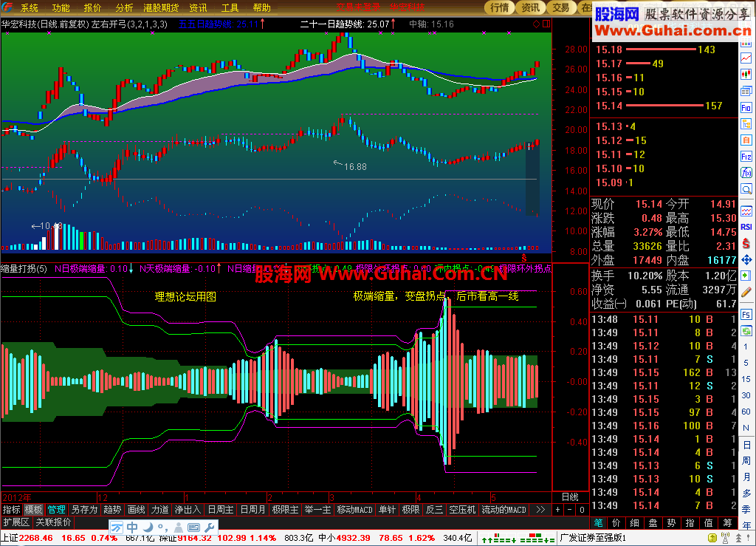
Task: Select the 空压机 indicator tab
Action: point(462,510)
